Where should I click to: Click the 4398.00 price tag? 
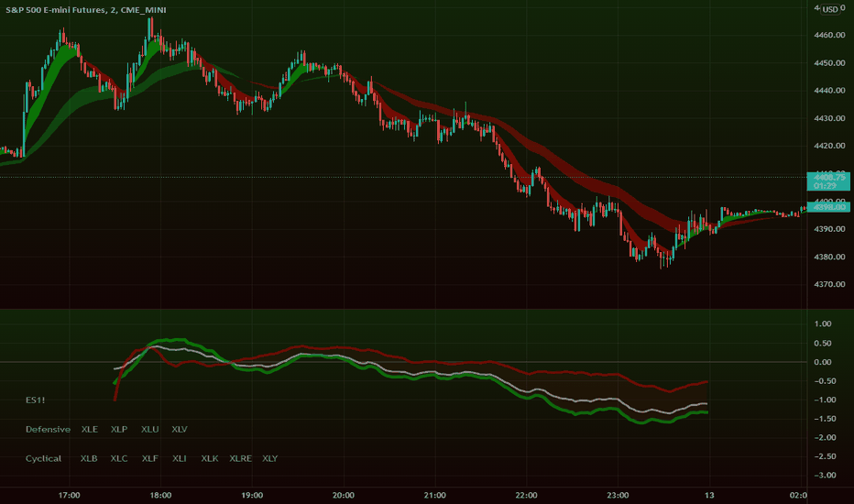point(828,207)
